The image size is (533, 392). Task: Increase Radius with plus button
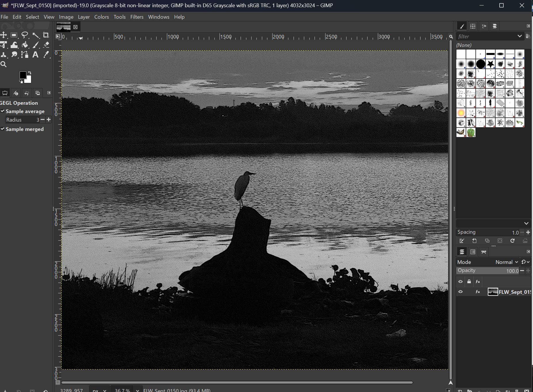click(49, 120)
